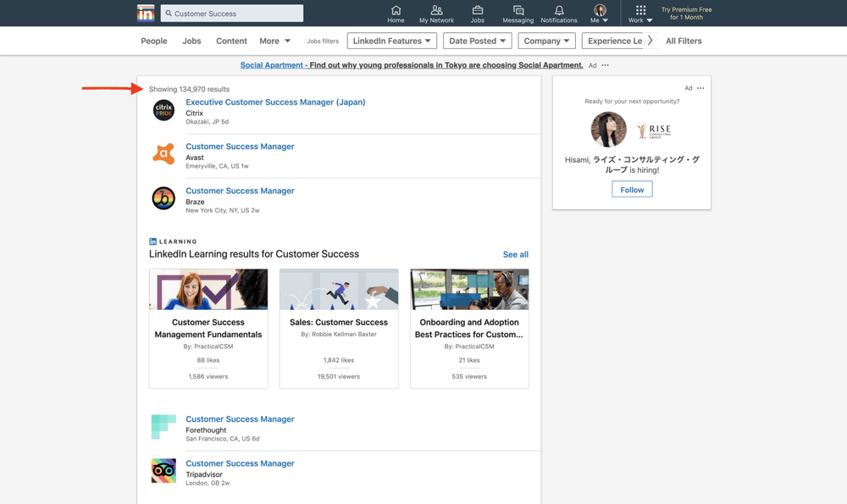The width and height of the screenshot is (847, 504).
Task: Click the Tripadvisor company logo
Action: 163,471
